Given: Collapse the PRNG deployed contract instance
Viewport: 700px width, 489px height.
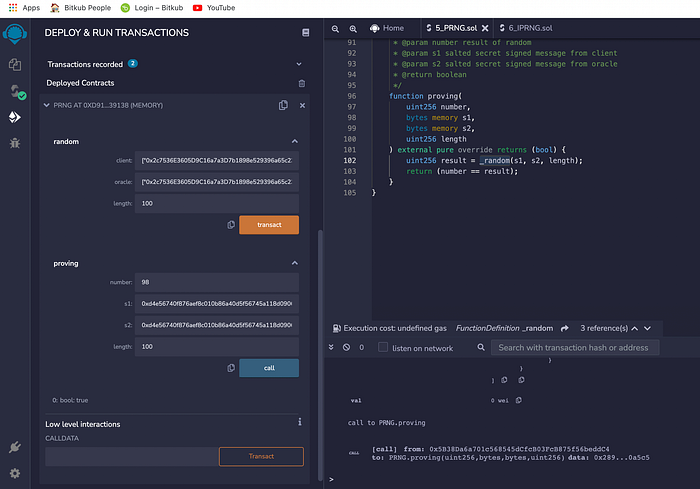Looking at the screenshot, I should coord(46,105).
